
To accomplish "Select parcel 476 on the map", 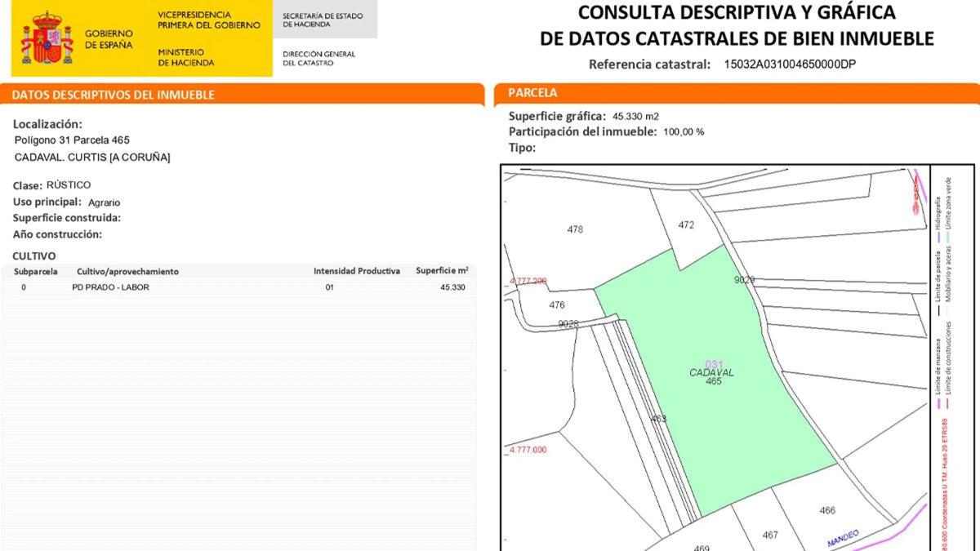I will pyautogui.click(x=557, y=305).
